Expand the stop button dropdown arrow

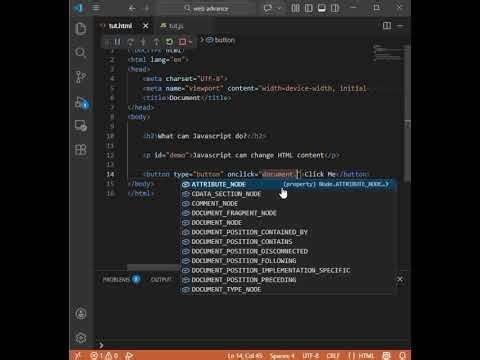(x=190, y=42)
